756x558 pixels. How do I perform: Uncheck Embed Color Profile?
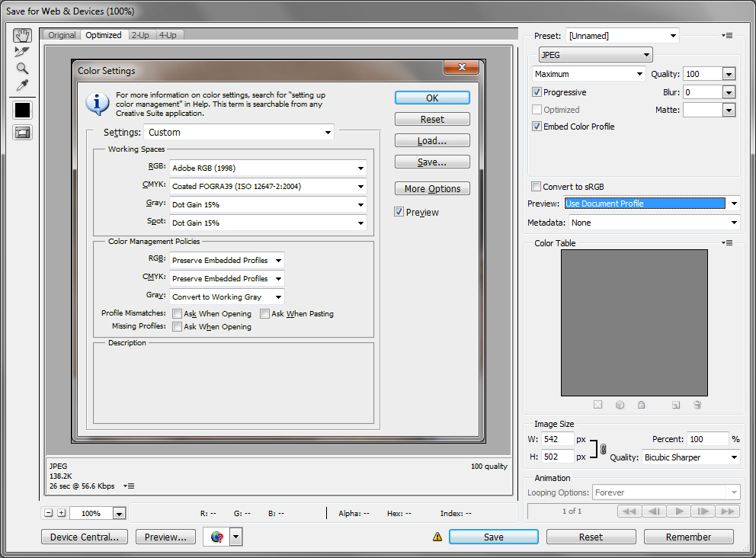(x=537, y=127)
